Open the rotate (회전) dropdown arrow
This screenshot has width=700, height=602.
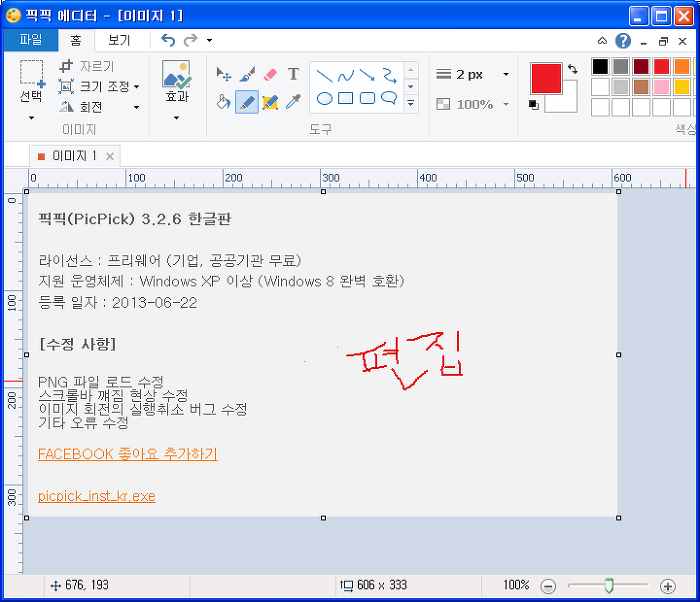[x=137, y=107]
